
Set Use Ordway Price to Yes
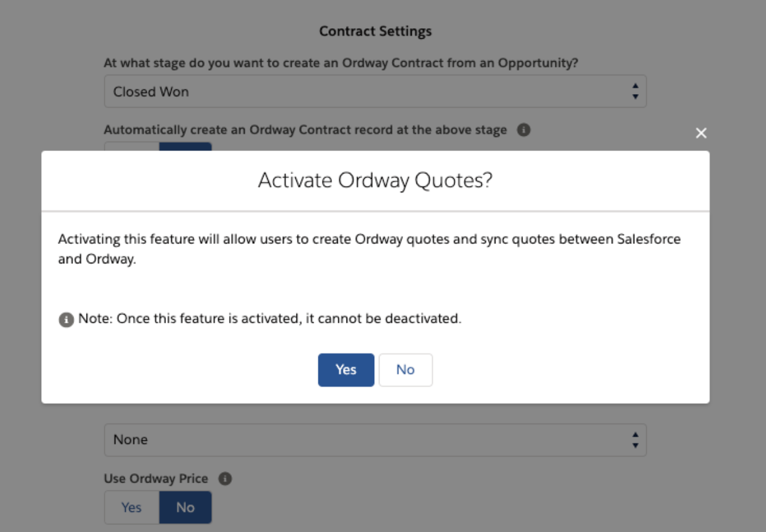pos(132,507)
